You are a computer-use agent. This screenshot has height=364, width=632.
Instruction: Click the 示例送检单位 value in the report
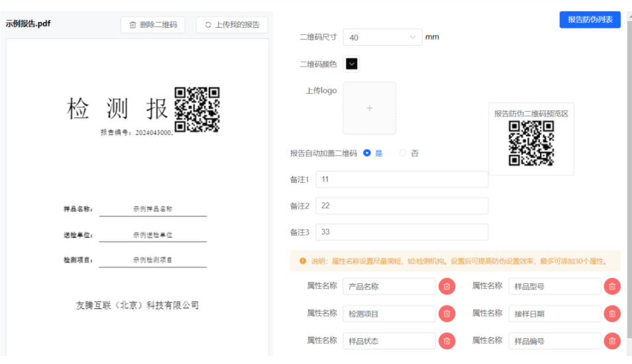click(x=153, y=235)
